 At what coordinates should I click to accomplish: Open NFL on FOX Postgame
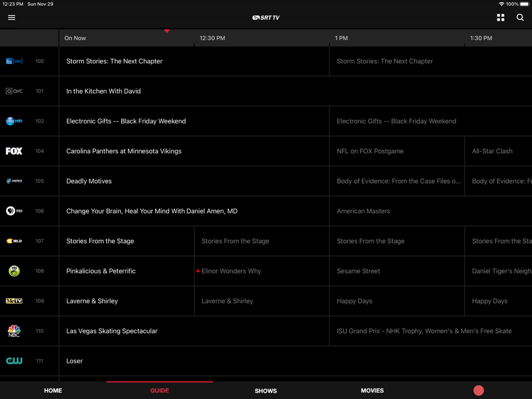click(x=397, y=151)
